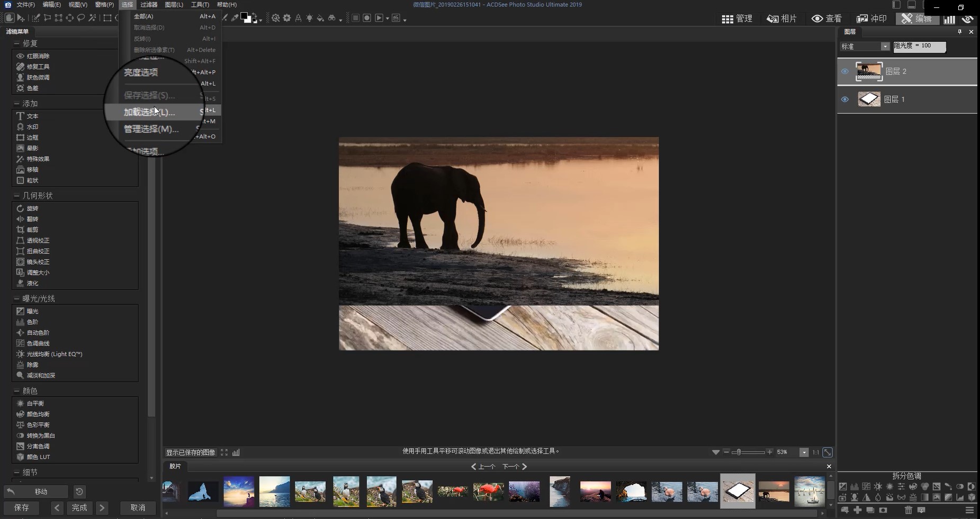Viewport: 980px width, 519px height.
Task: Click the 保存 button
Action: tap(22, 508)
